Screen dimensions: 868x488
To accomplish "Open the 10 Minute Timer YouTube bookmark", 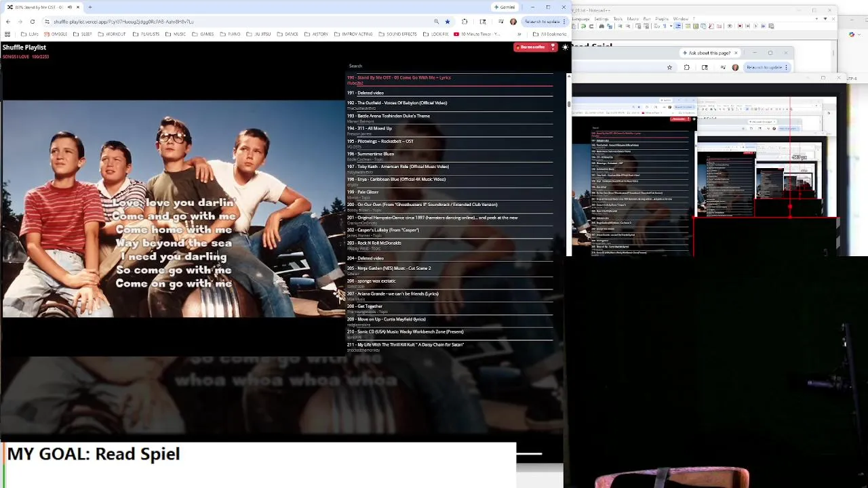I will [477, 34].
